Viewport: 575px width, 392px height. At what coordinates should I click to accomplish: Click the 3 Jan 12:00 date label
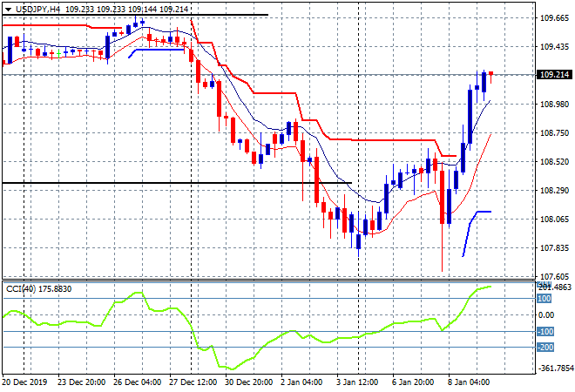[x=355, y=382]
